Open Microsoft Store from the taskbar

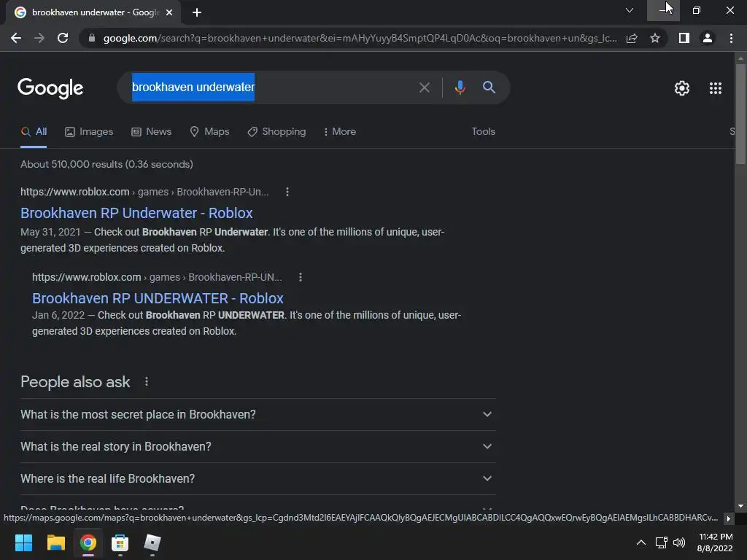coord(120,542)
